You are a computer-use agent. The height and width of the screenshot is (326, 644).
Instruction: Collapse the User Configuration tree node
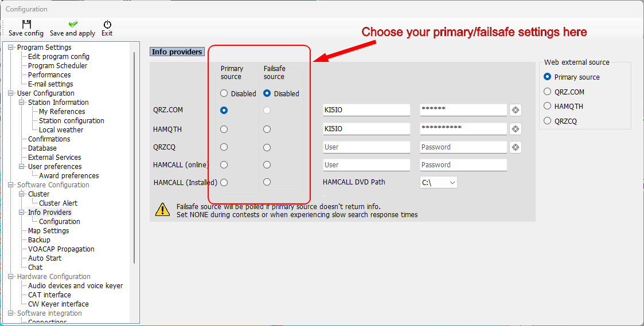pyautogui.click(x=11, y=93)
